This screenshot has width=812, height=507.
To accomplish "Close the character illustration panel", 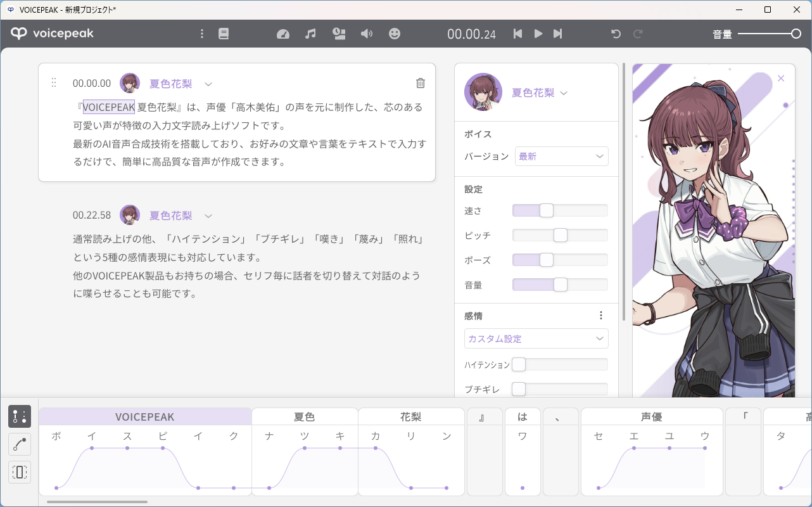I will click(x=781, y=78).
